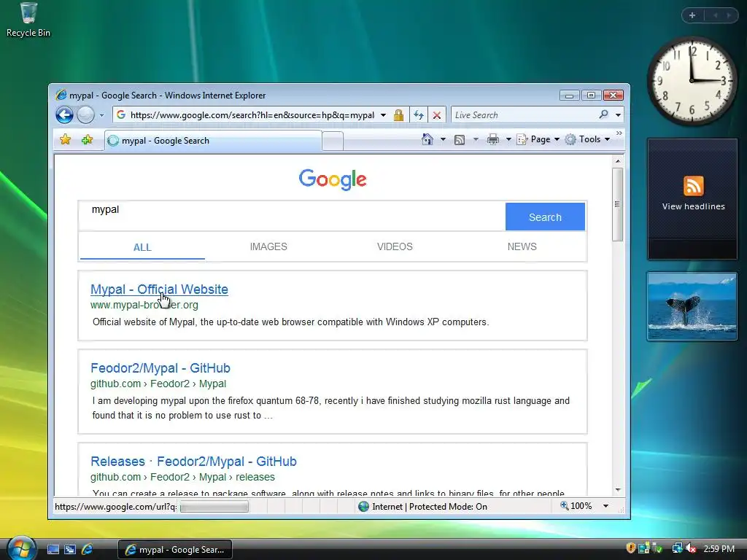Click mypal - Google Search taskbar button
The height and width of the screenshot is (560, 747).
click(x=175, y=550)
